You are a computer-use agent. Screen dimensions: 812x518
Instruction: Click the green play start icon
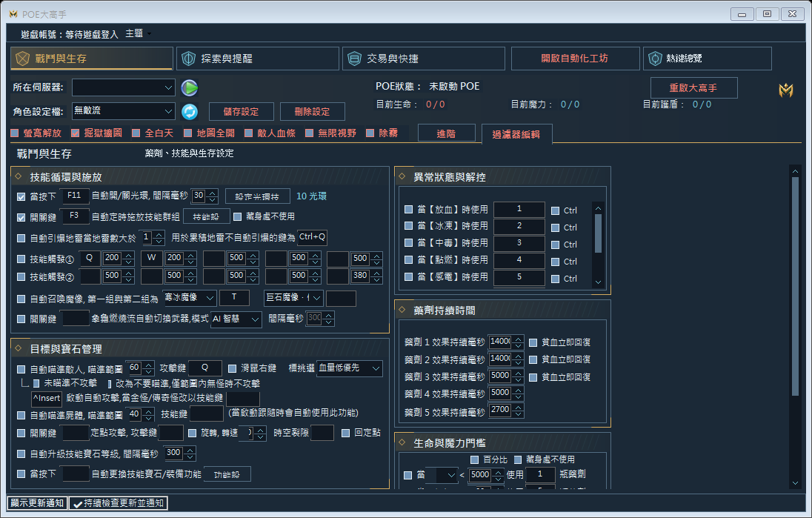point(190,87)
